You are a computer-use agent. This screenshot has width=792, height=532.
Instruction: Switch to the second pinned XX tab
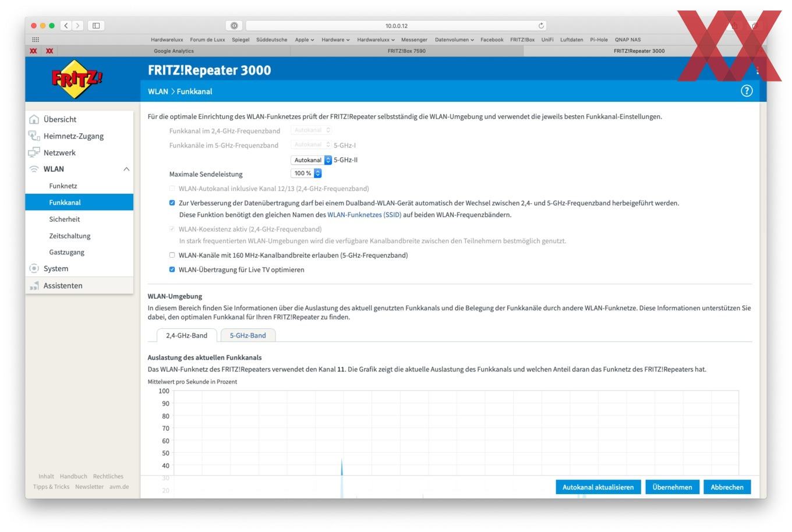[x=49, y=51]
